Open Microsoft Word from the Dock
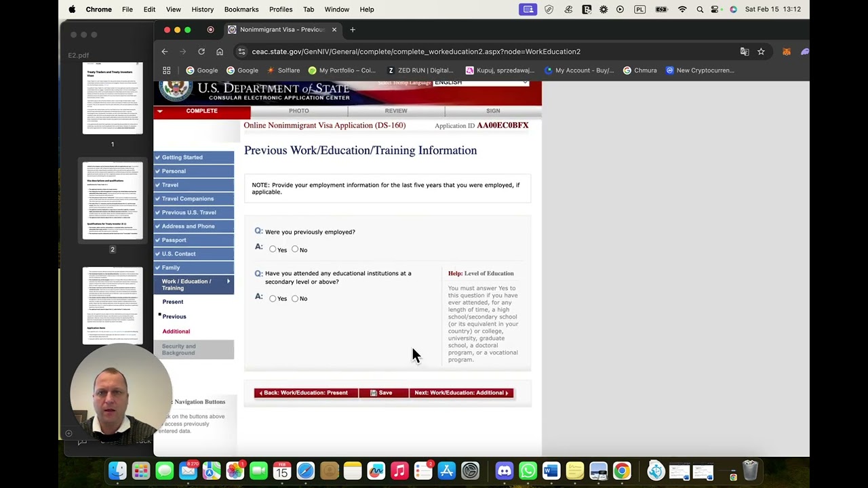Screen dimensions: 868x488 551,470
